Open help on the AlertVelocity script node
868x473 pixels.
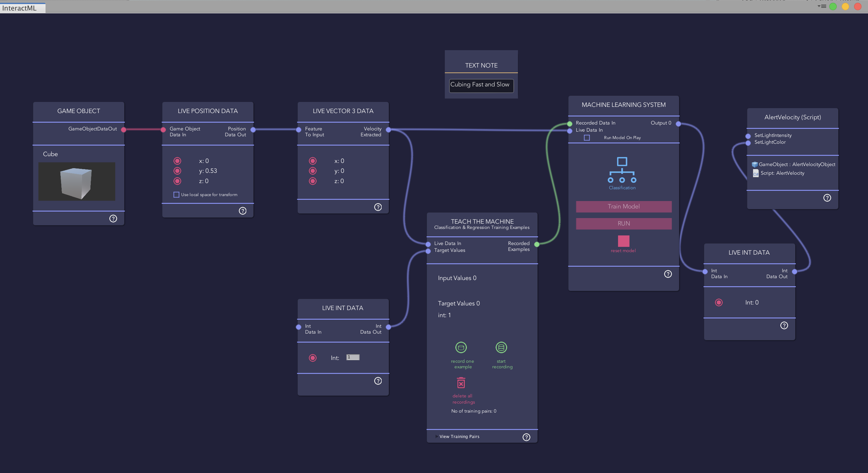coord(827,198)
